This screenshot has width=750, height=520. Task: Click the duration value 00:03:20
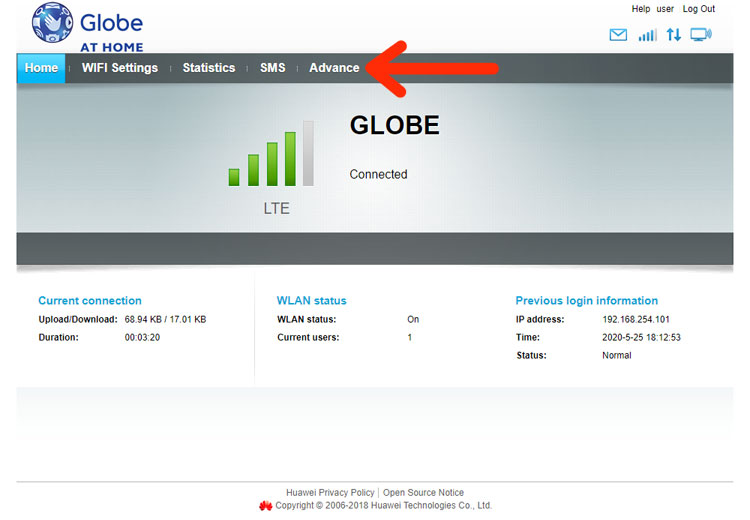(142, 337)
